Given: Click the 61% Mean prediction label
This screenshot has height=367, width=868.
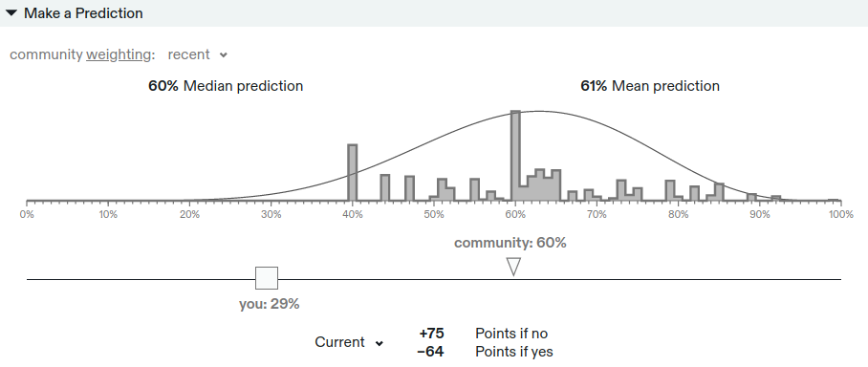Looking at the screenshot, I should tap(650, 86).
